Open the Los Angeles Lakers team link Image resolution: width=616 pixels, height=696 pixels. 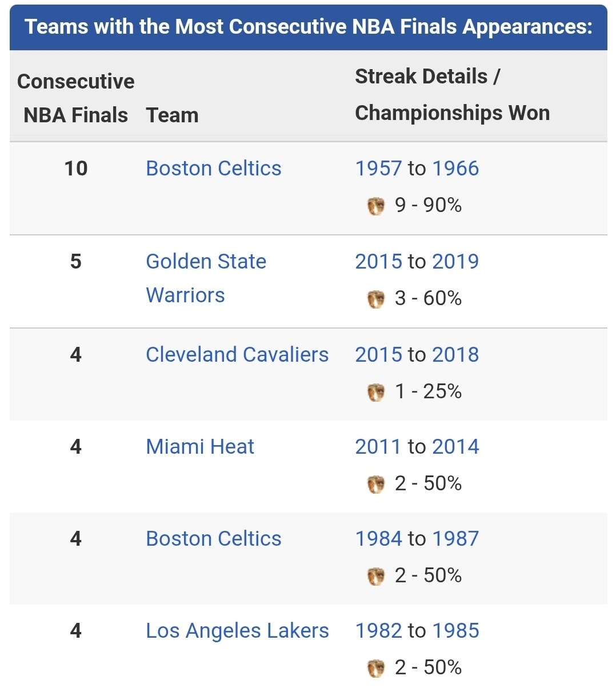(x=238, y=631)
